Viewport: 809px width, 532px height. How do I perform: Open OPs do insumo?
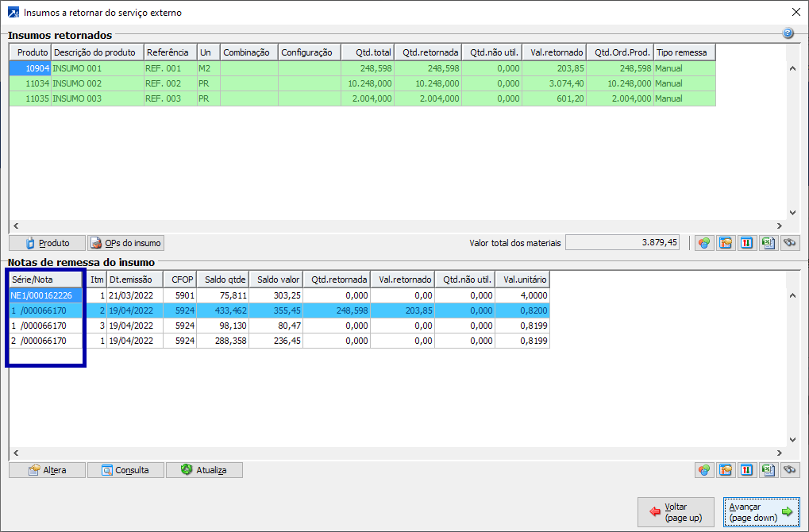(x=125, y=243)
